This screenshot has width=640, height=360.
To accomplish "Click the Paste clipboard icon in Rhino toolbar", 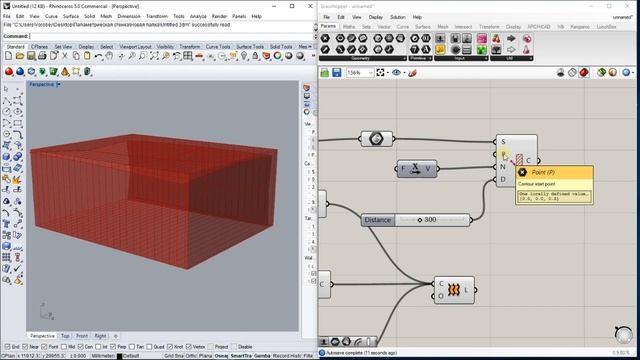I will (87, 56).
